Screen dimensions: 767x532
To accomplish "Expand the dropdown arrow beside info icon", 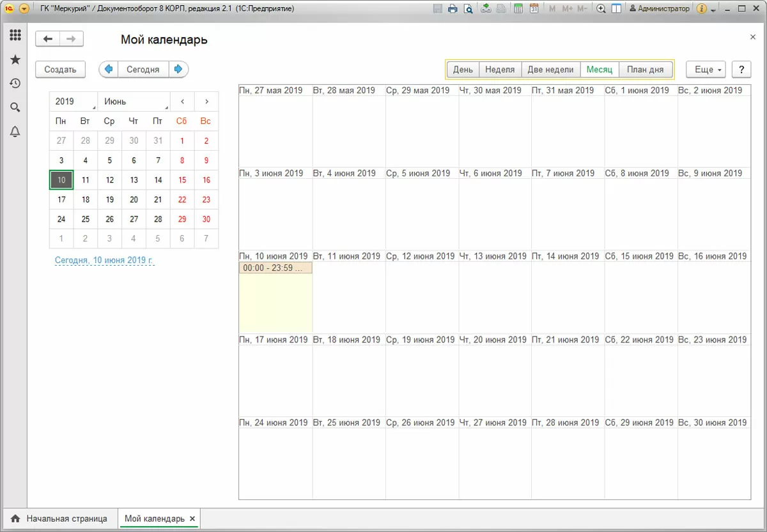I will point(713,9).
